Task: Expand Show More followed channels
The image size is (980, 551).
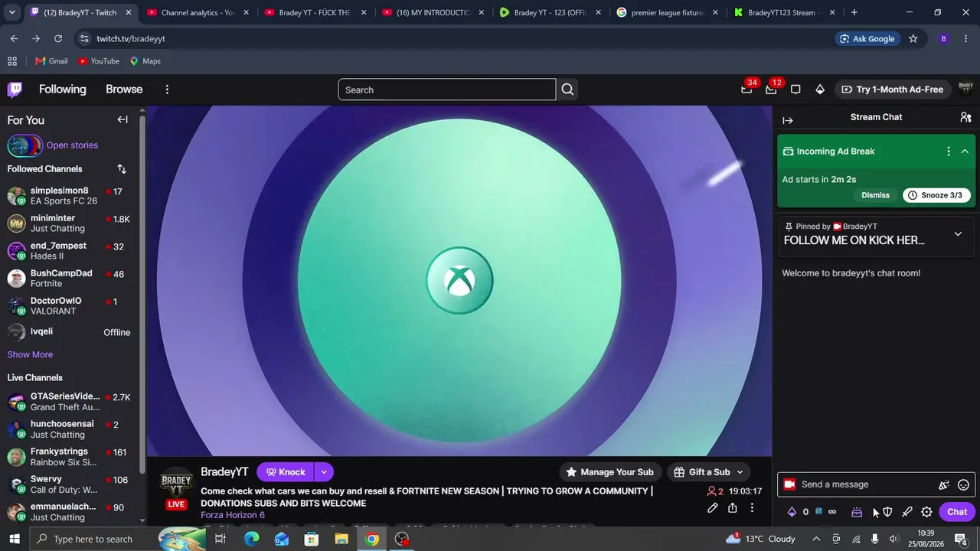Action: coord(30,354)
